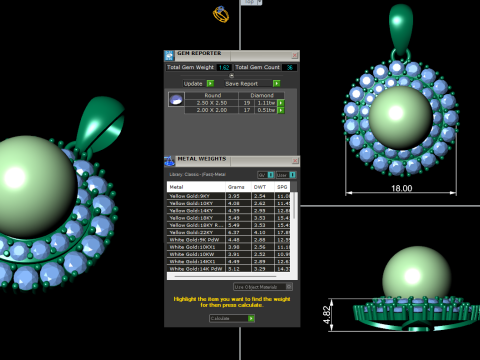Click the Save Report button
The width and height of the screenshot is (480, 360).
pos(252,83)
